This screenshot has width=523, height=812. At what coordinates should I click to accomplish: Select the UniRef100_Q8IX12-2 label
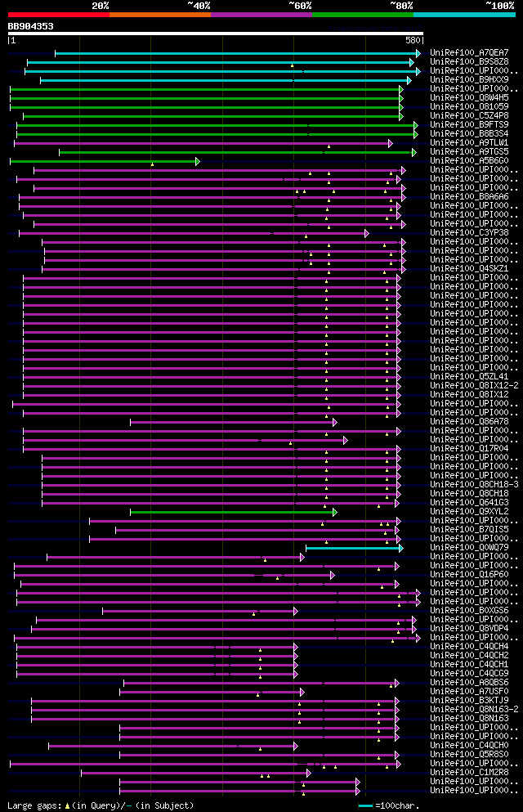coord(474,385)
